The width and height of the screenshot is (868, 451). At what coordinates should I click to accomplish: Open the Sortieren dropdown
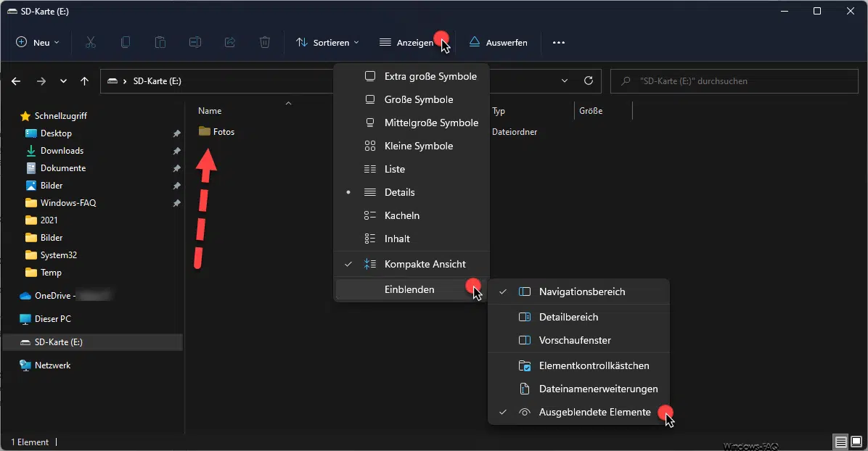click(328, 43)
